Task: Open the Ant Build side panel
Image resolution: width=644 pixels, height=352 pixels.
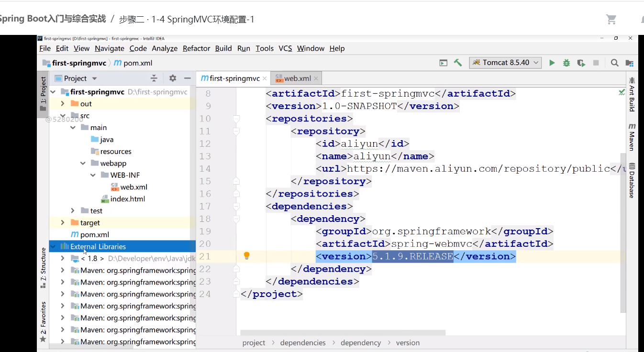Action: [632, 94]
